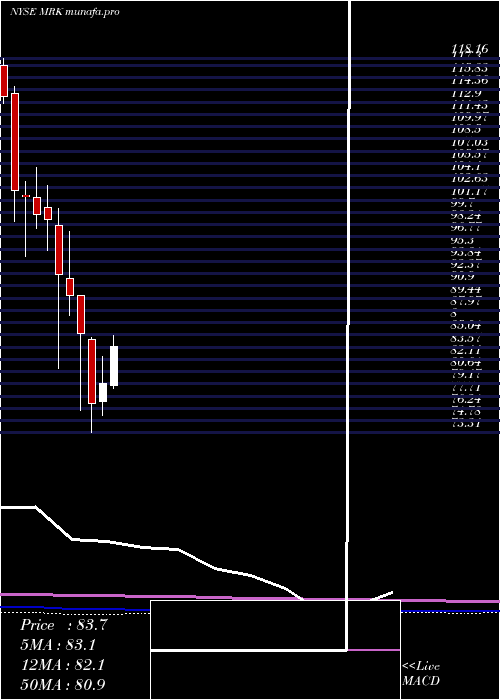
Task: Select the 50MA : 80.9 value
Action: [63, 684]
